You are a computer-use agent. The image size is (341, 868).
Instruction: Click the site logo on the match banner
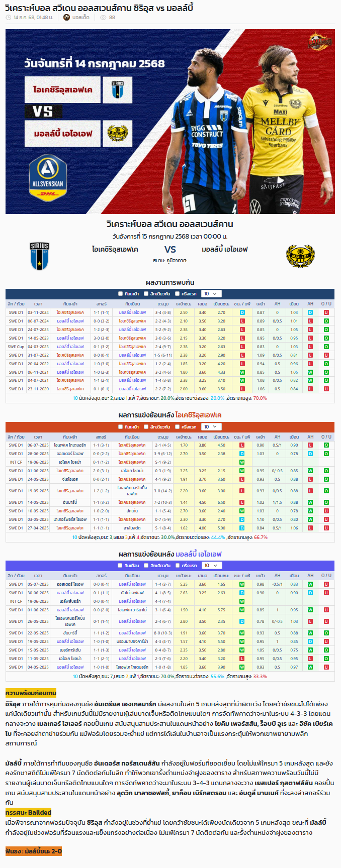320,41
